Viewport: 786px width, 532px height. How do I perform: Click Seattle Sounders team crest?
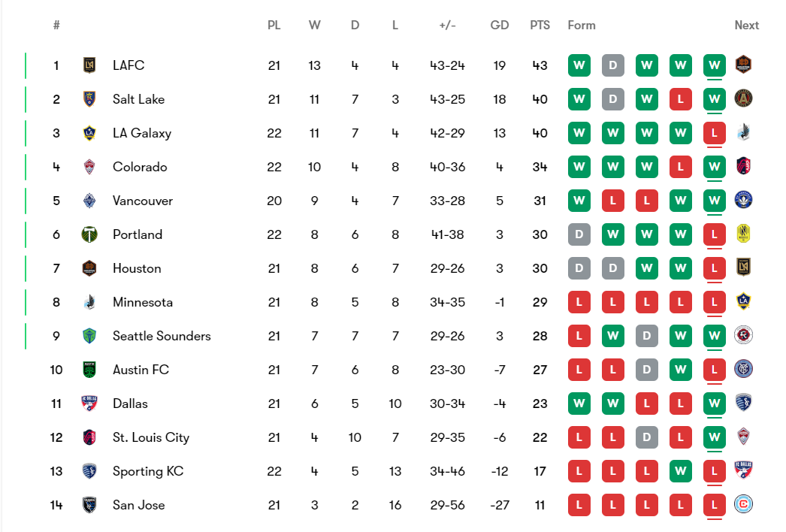coord(89,336)
